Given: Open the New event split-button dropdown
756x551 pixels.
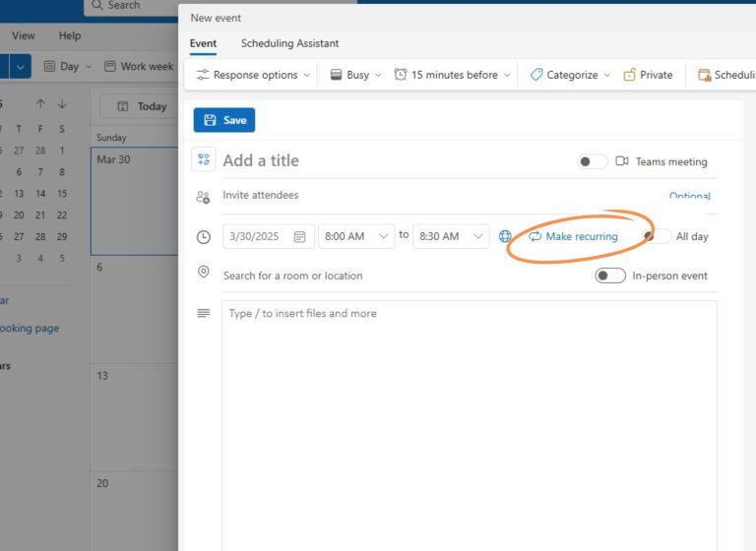Looking at the screenshot, I should pos(21,67).
